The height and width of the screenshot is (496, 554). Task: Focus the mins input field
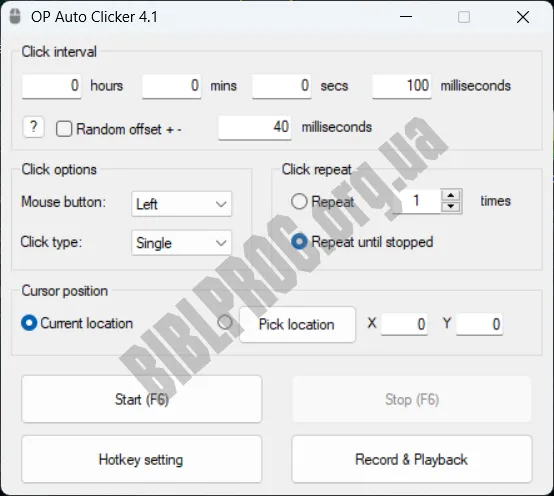pos(172,86)
